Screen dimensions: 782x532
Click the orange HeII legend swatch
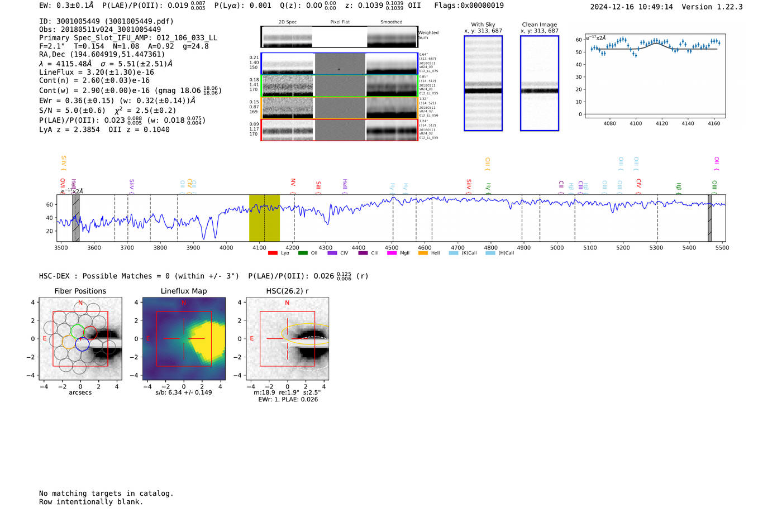point(423,253)
